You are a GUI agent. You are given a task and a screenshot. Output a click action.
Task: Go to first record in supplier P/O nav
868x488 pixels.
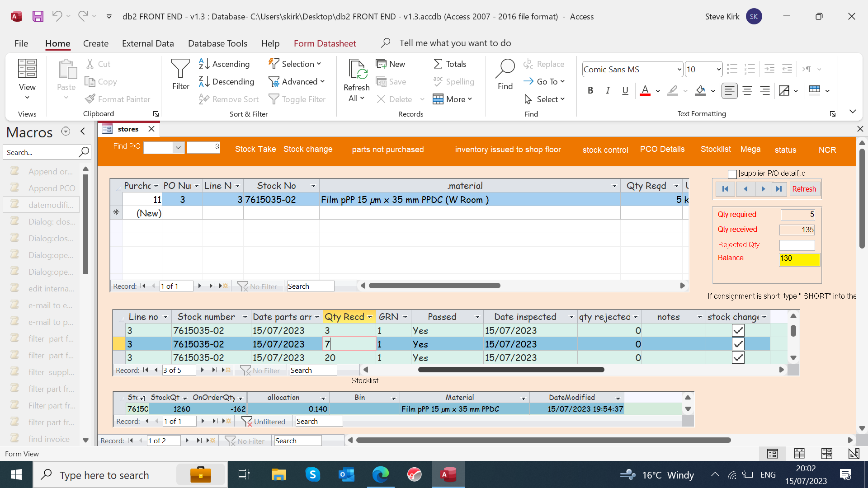(x=725, y=189)
